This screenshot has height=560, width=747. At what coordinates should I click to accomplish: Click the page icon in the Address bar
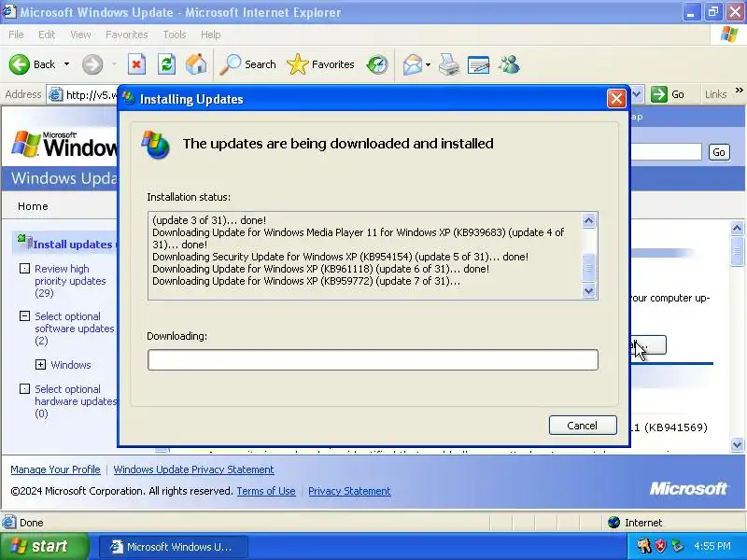[x=56, y=95]
